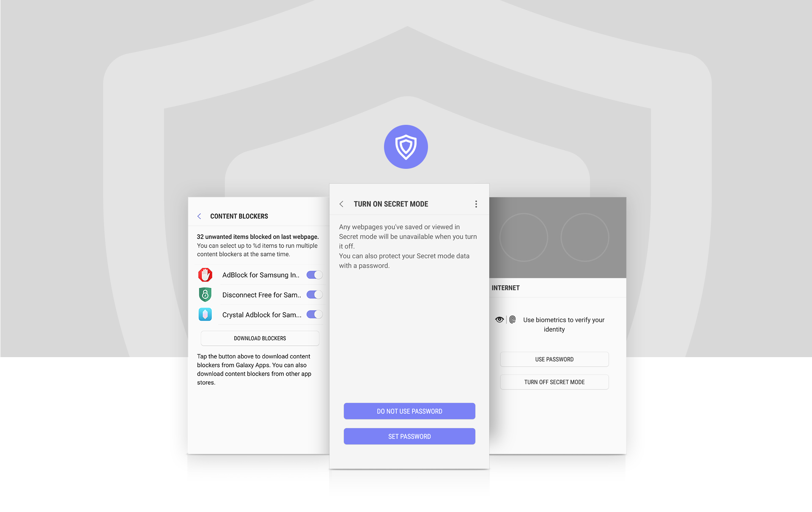Screen dimensions: 812x512
Task: Select the CONTENT BLOCKERS menu item
Action: click(239, 216)
